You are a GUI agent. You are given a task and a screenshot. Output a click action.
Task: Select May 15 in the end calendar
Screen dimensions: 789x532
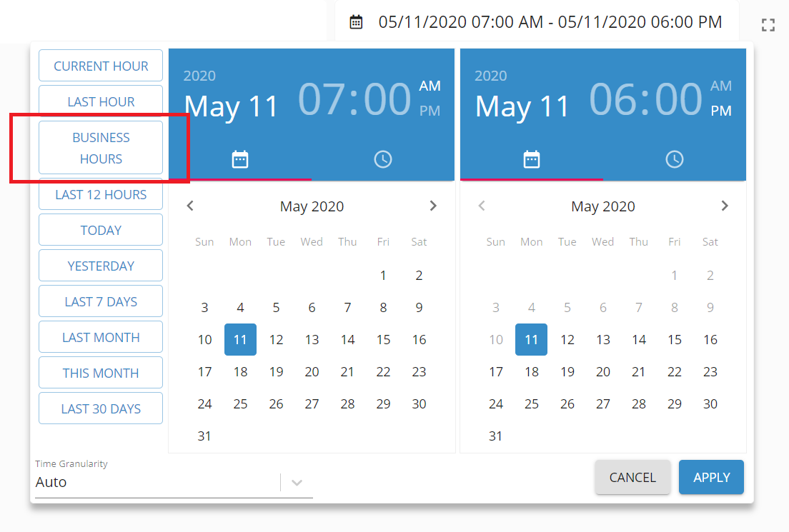675,340
